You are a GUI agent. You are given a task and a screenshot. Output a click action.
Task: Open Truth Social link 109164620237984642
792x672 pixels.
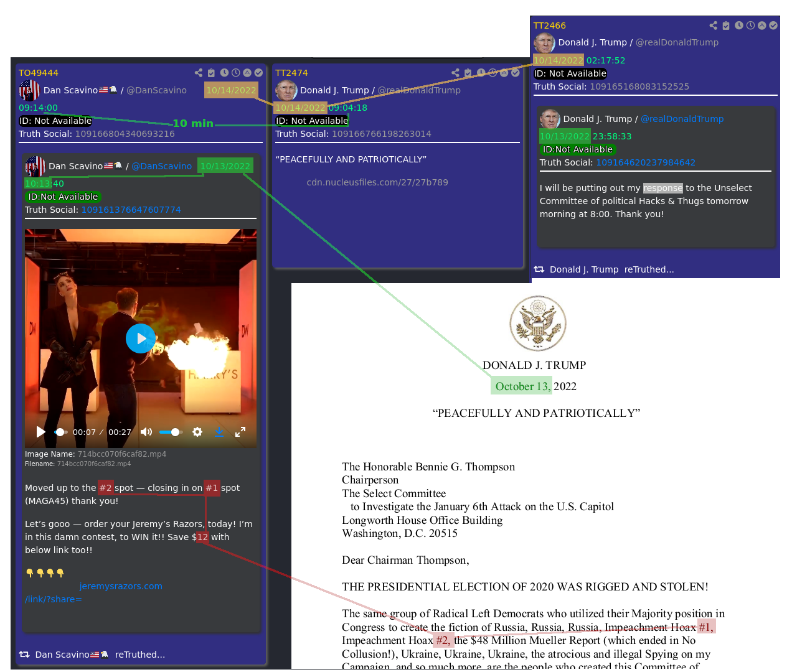point(646,162)
